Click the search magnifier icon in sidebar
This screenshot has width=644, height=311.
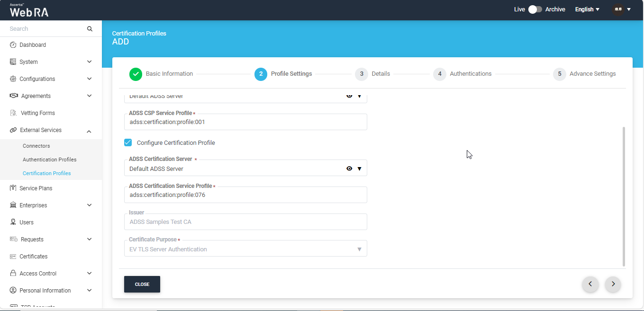tap(90, 29)
